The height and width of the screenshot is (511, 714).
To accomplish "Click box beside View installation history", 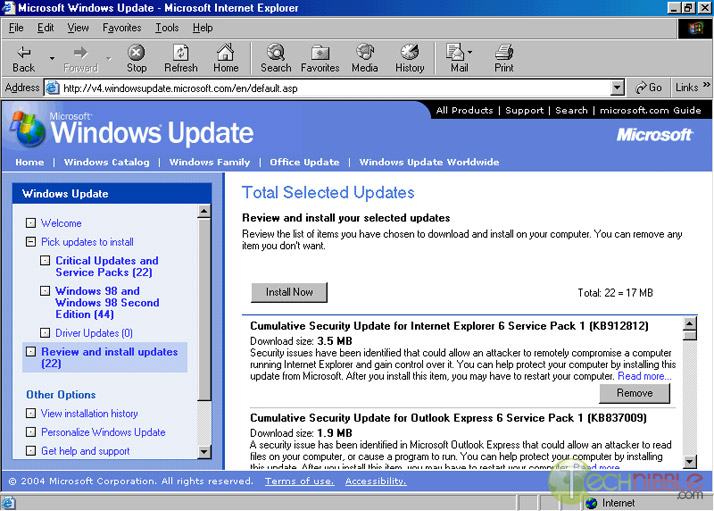I will 31,413.
